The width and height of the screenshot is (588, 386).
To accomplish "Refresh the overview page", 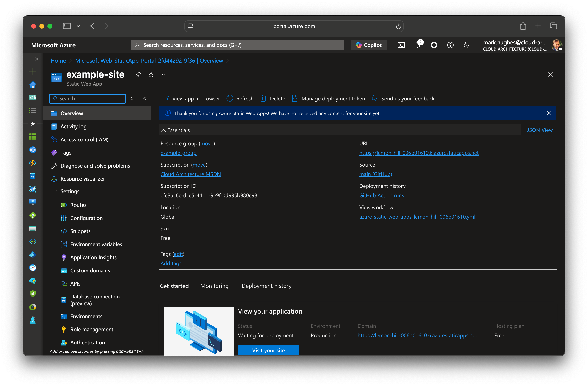I will click(240, 98).
